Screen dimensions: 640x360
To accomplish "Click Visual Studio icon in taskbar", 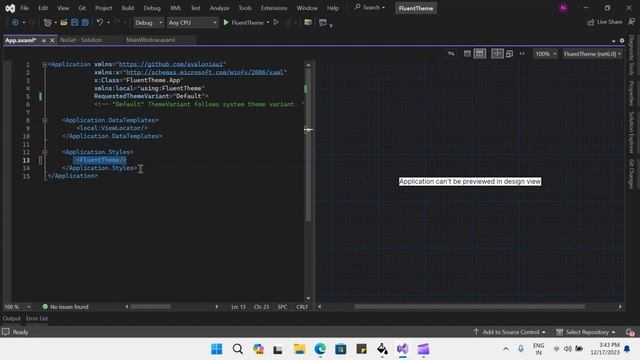I will pos(402,349).
